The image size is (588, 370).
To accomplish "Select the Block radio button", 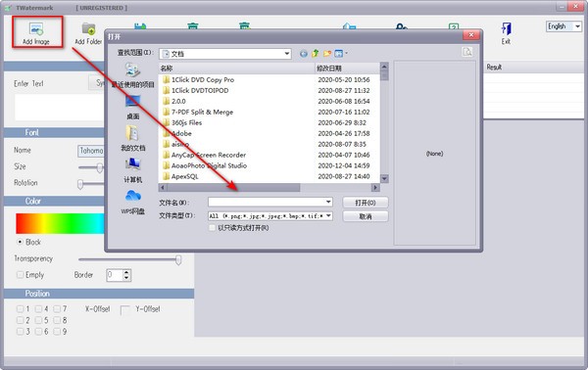I will [20, 242].
